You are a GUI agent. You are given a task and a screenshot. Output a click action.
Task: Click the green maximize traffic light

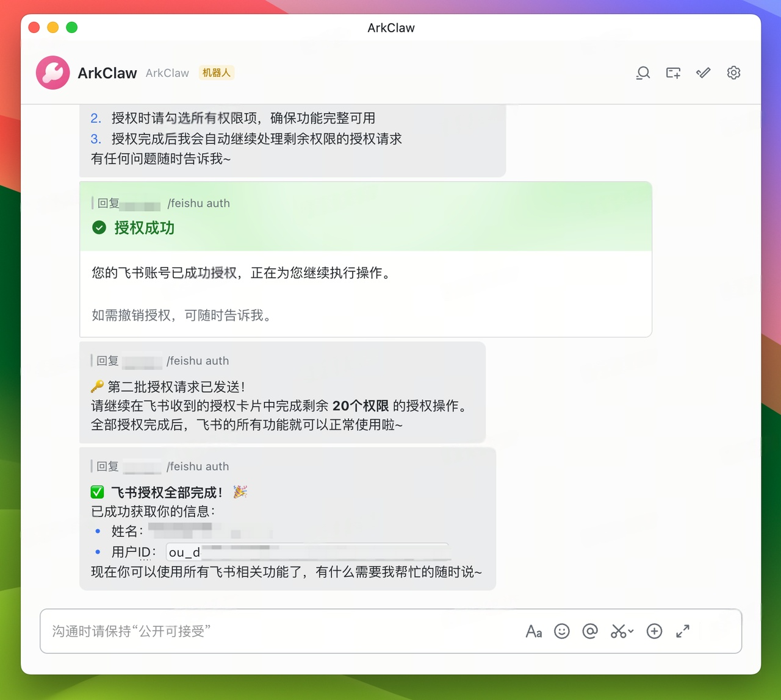(71, 27)
